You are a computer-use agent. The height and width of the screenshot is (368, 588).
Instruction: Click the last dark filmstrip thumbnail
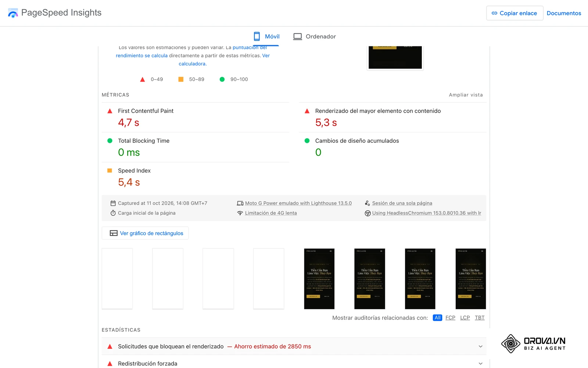(471, 279)
